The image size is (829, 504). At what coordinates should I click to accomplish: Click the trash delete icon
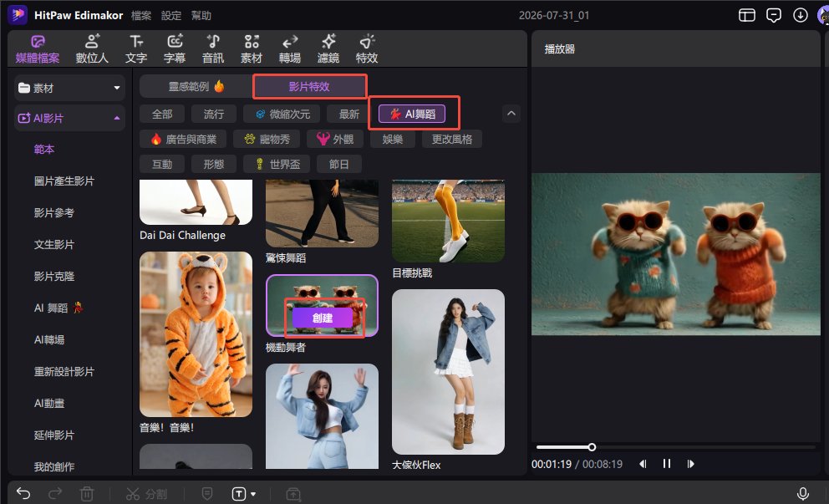coord(87,494)
